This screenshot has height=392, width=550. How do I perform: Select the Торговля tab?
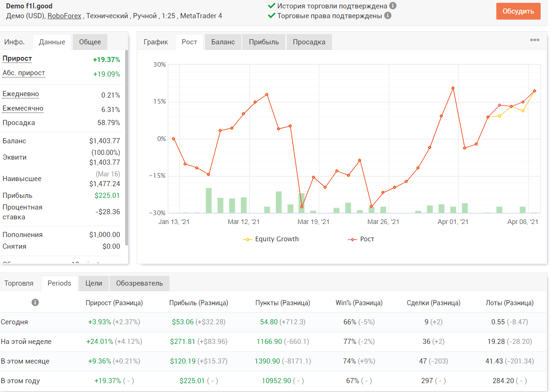coord(19,283)
